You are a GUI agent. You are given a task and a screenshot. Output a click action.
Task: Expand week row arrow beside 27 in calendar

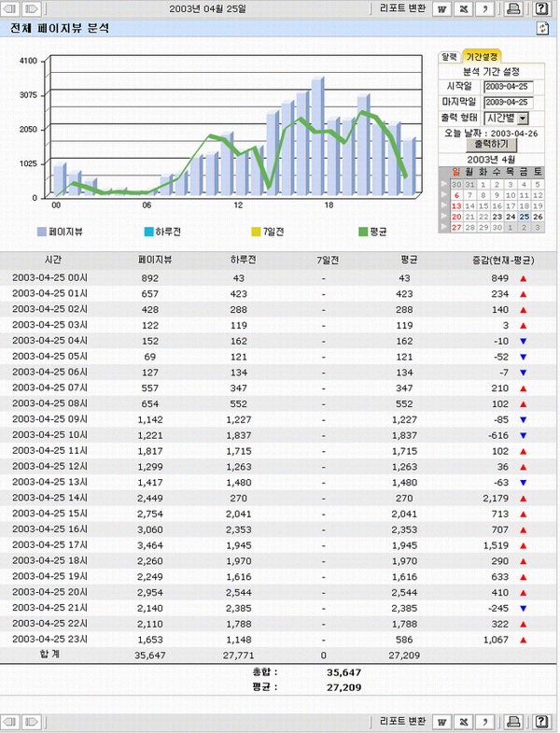(444, 227)
